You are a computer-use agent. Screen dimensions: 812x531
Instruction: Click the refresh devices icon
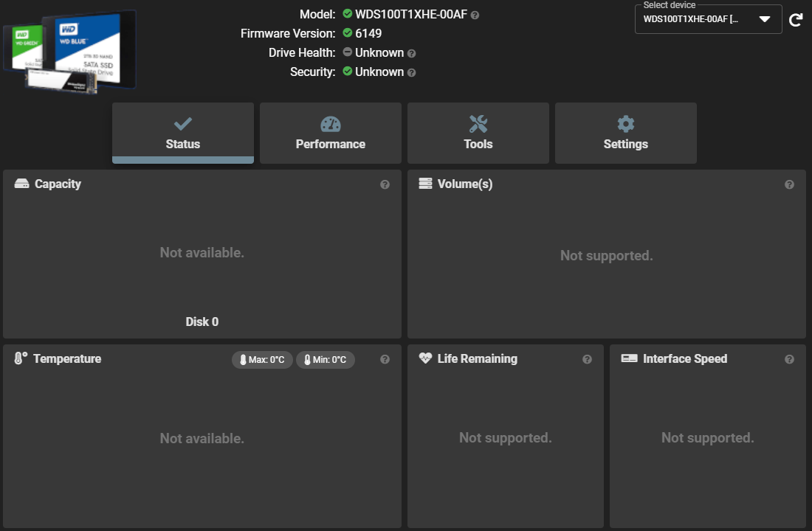click(796, 20)
